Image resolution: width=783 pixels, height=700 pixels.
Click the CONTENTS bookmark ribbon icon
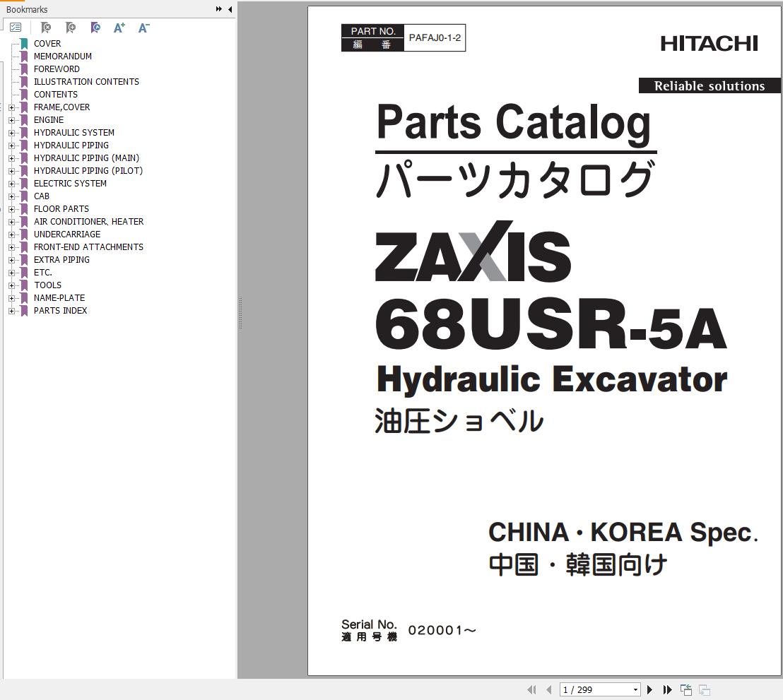click(x=24, y=95)
